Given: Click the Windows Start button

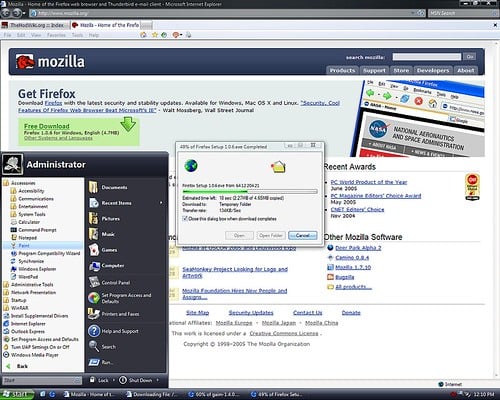Looking at the screenshot, I should point(17,394).
